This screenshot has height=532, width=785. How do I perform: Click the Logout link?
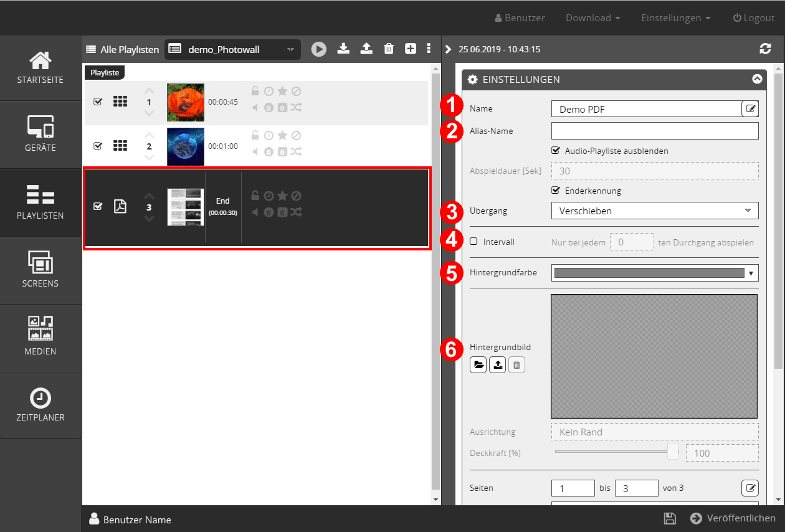pyautogui.click(x=753, y=18)
